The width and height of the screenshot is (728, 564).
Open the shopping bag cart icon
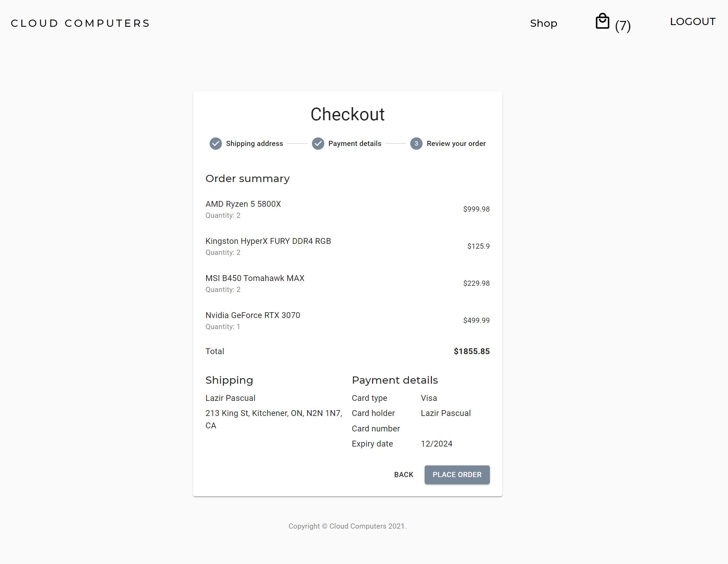coord(602,22)
